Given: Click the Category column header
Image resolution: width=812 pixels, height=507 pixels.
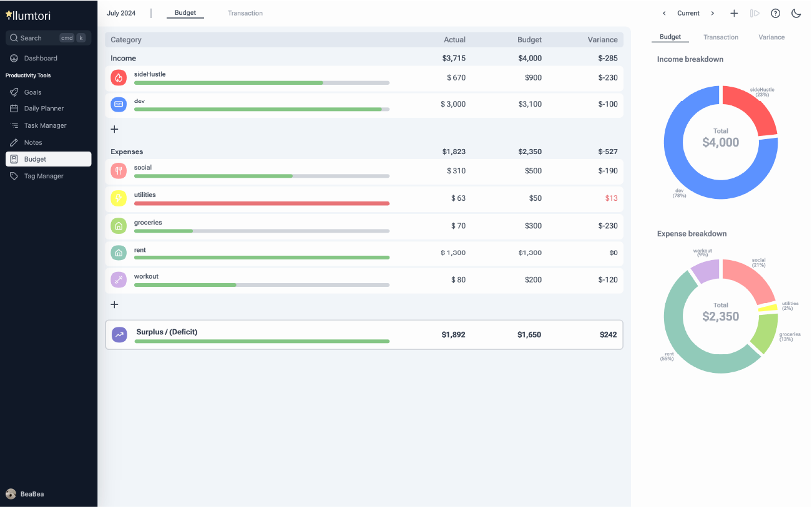Looking at the screenshot, I should click(126, 40).
